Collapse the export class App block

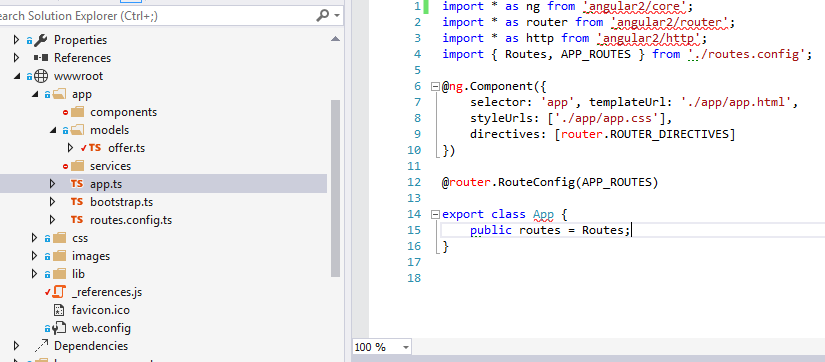pyautogui.click(x=435, y=214)
